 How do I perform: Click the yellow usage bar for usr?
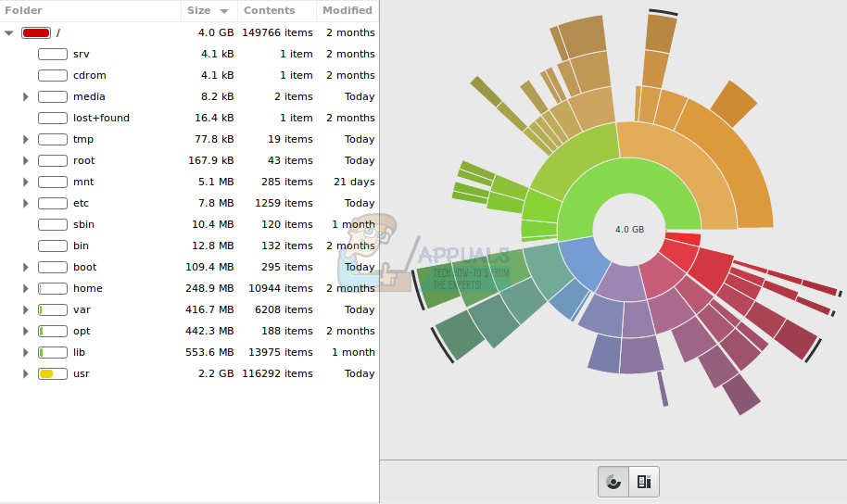coord(52,374)
